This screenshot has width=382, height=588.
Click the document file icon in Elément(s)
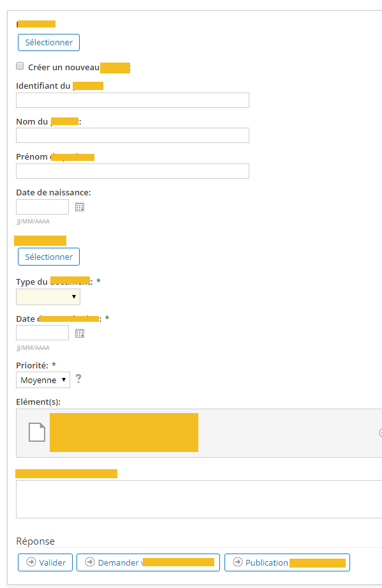click(37, 432)
